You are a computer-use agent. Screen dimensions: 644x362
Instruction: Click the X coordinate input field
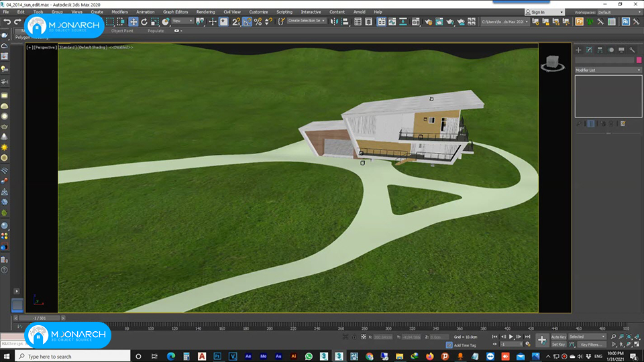point(383,337)
